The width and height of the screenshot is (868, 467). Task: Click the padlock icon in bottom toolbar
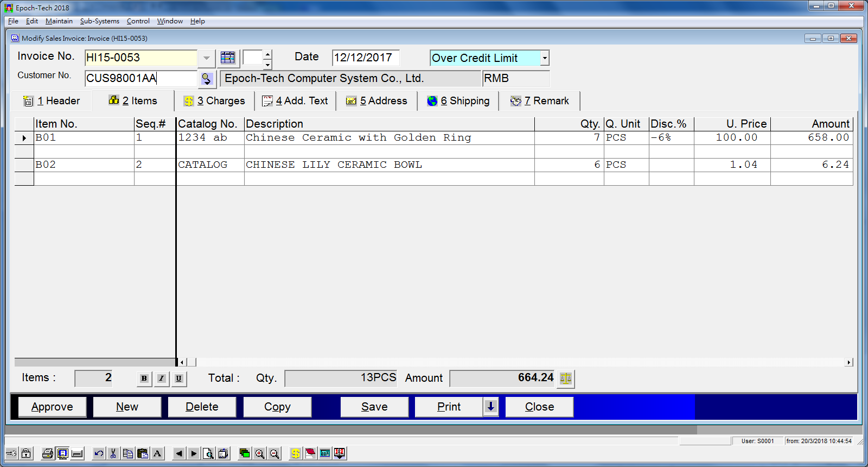pos(26,453)
